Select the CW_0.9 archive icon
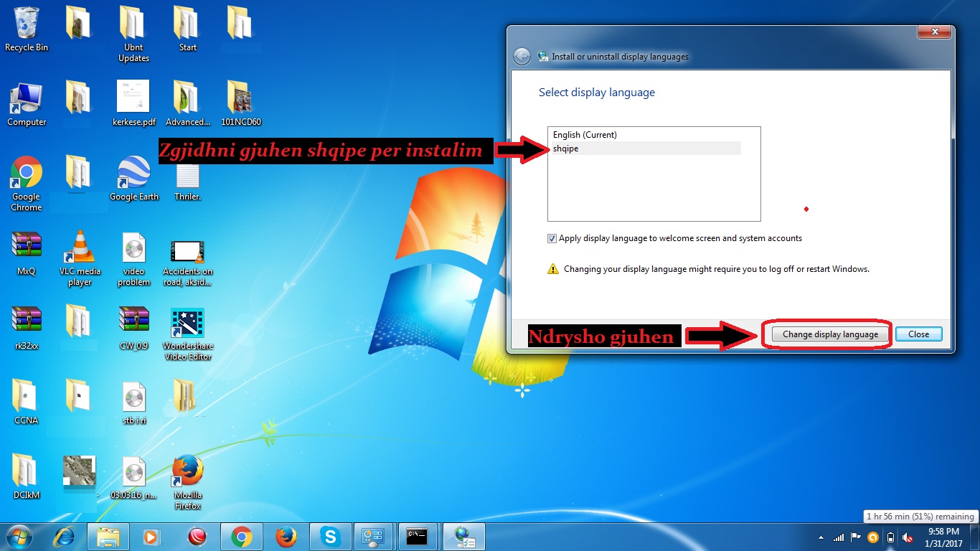Viewport: 980px width, 551px height. click(134, 328)
